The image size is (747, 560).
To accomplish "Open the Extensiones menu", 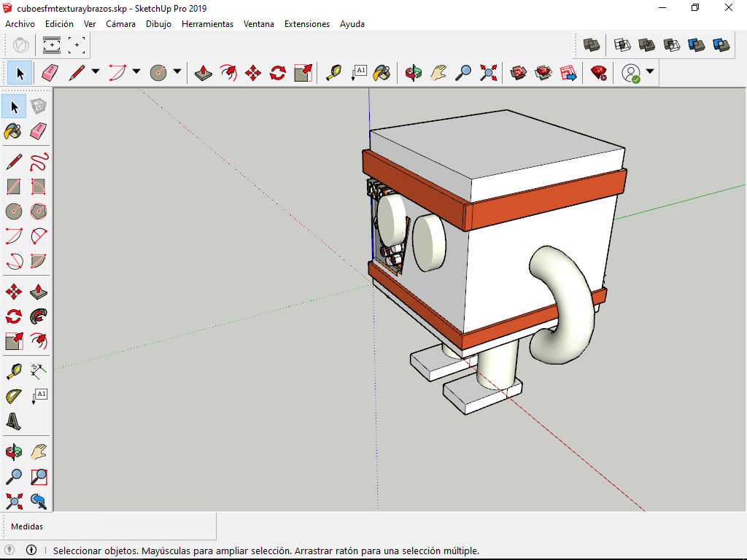I will tap(306, 24).
